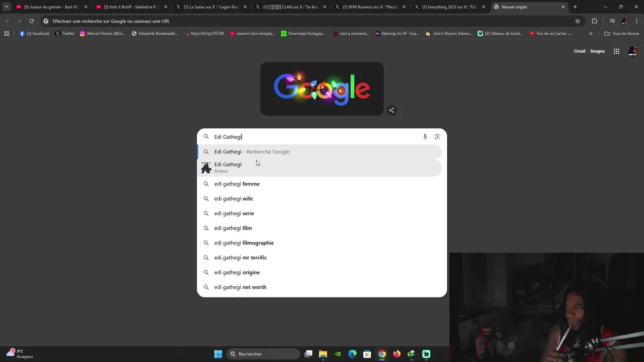Open the JoJo's Bizarre Adventure bookmark
The image size is (644, 362).
pyautogui.click(x=449, y=33)
